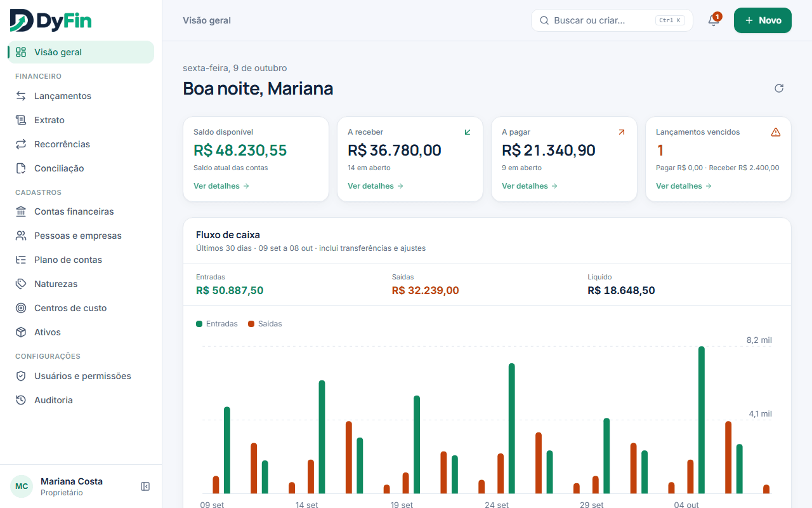Viewport: 812px width, 508px height.
Task: Click the Usuários e permissões shield icon
Action: (21, 376)
